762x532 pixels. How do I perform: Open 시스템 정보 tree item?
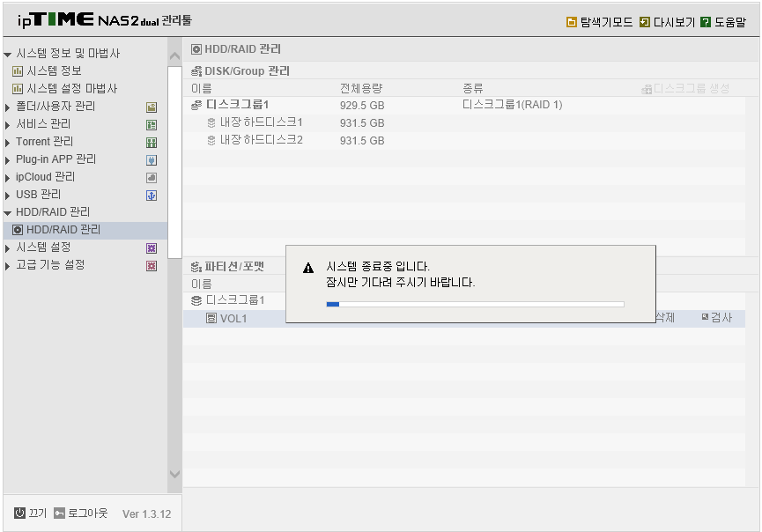[x=54, y=71]
